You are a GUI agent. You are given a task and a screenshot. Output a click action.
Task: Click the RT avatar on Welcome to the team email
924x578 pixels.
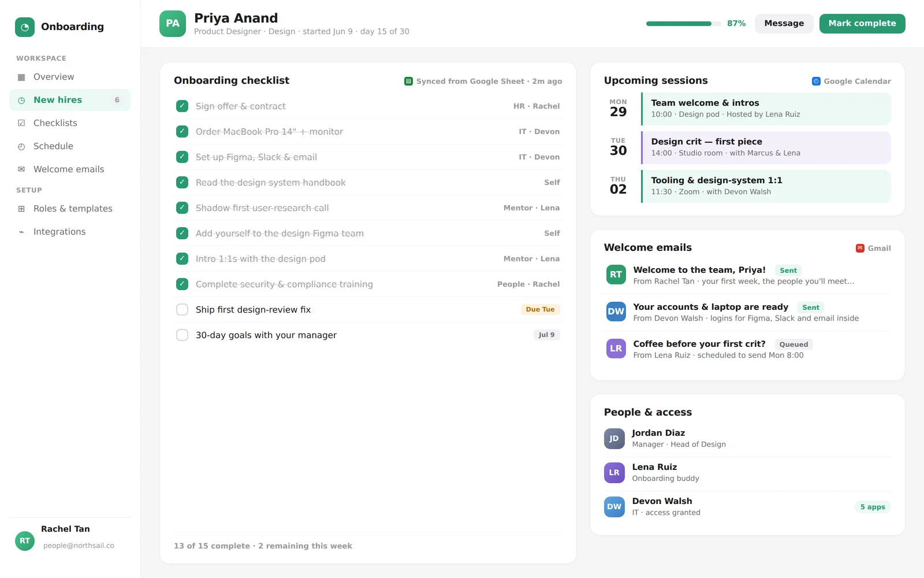(x=616, y=275)
